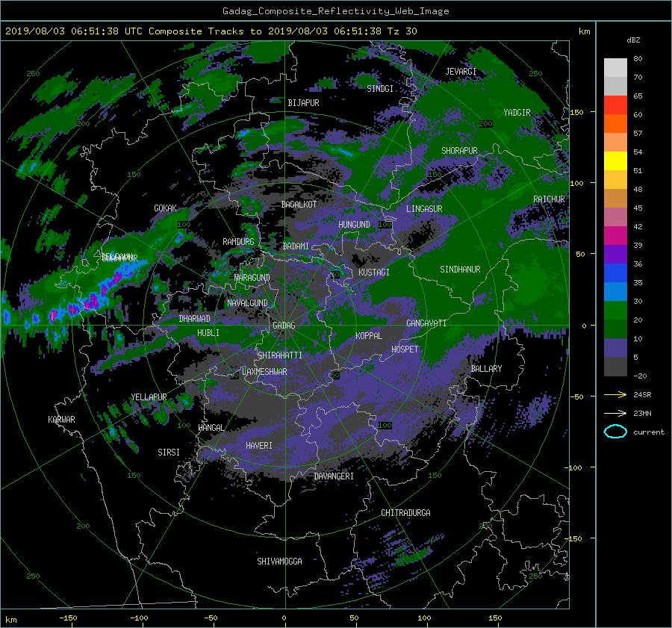The width and height of the screenshot is (672, 628).
Task: Click the SINDHANUR city label
Action: tap(460, 270)
